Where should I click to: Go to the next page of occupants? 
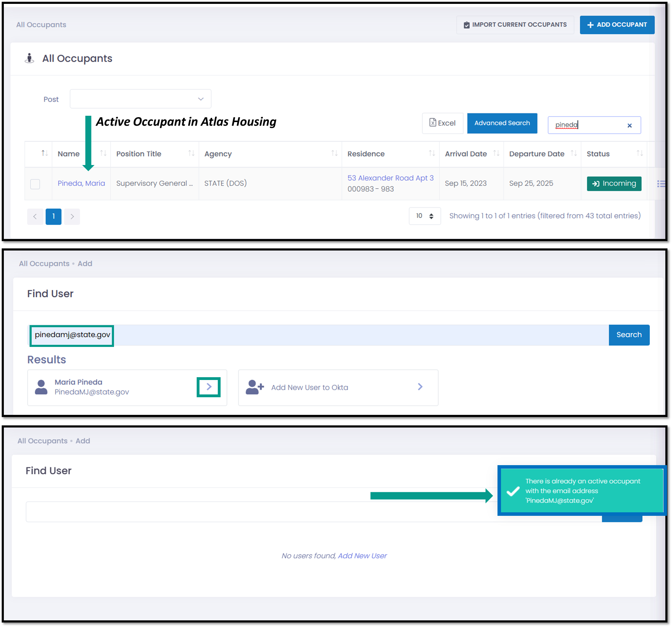coord(72,216)
